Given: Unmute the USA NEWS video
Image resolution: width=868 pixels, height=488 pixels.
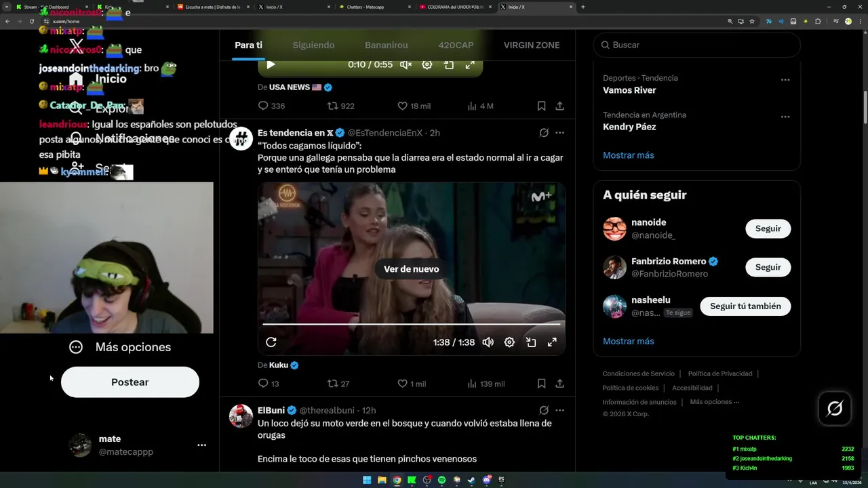Looking at the screenshot, I should (x=406, y=64).
